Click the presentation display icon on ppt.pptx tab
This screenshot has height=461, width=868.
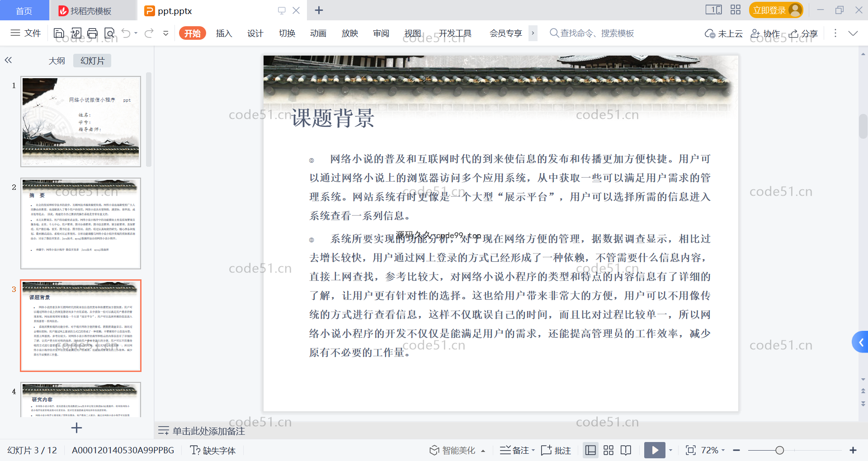(x=282, y=10)
